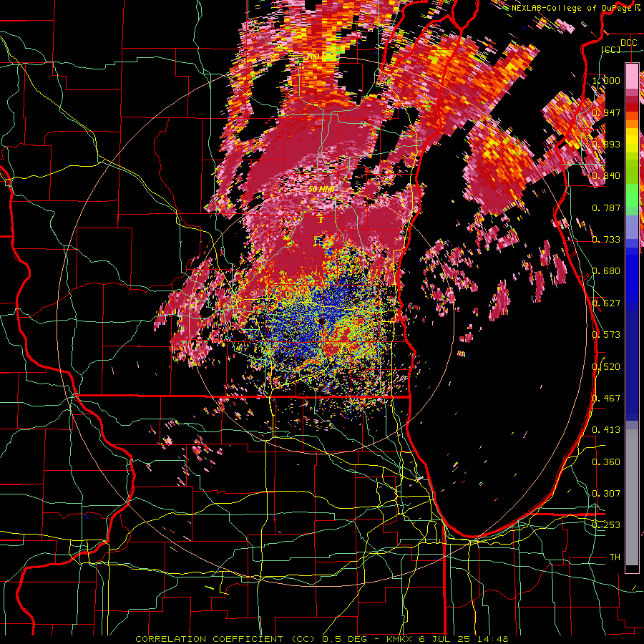The height and width of the screenshot is (644, 644).
Task: Select the 0.573 legend value
Action: (606, 334)
